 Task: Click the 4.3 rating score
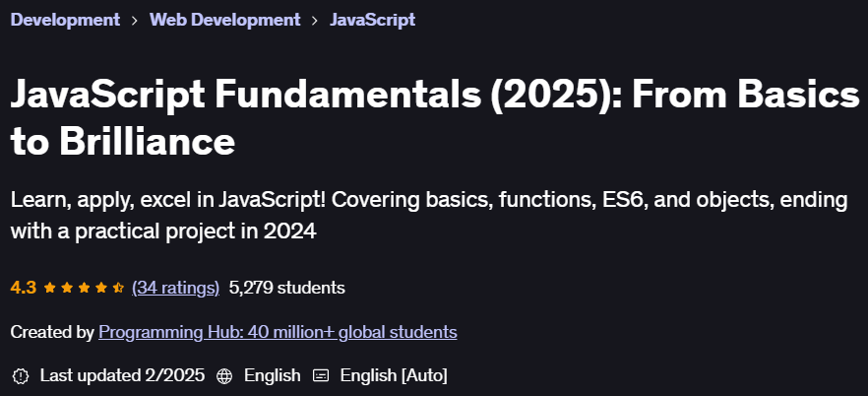[x=24, y=288]
